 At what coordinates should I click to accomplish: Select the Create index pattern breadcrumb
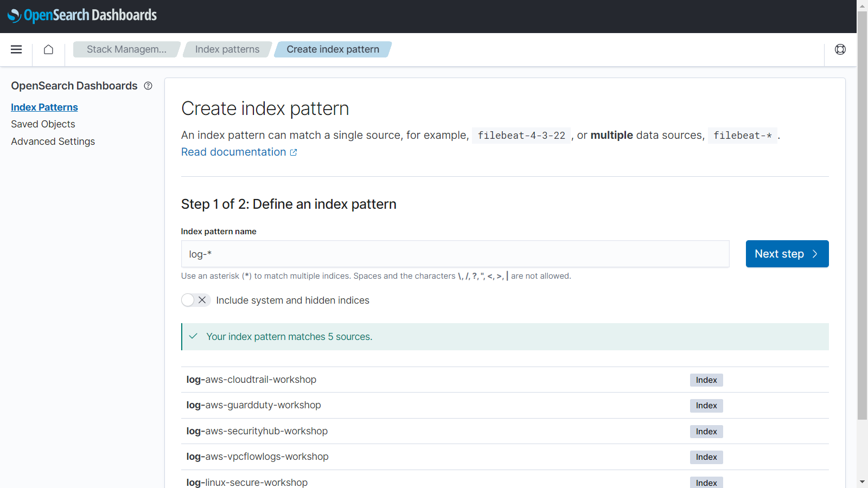click(x=333, y=49)
